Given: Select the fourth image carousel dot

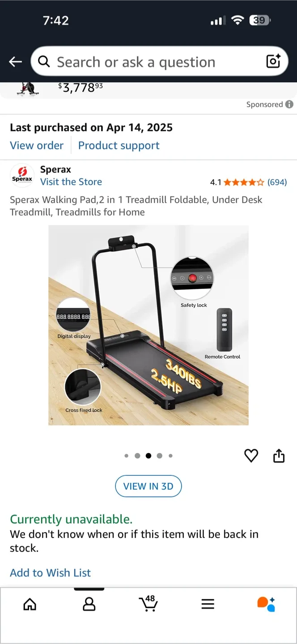Looking at the screenshot, I should 159,456.
